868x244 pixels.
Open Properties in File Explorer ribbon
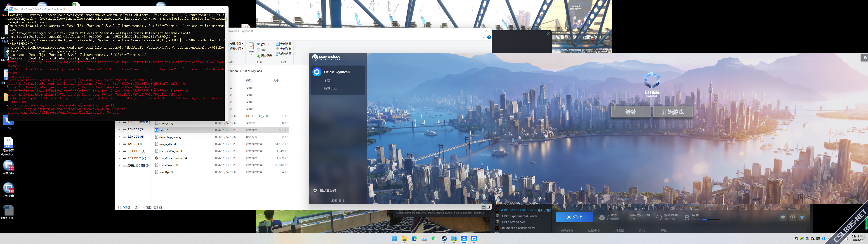coord(251,48)
